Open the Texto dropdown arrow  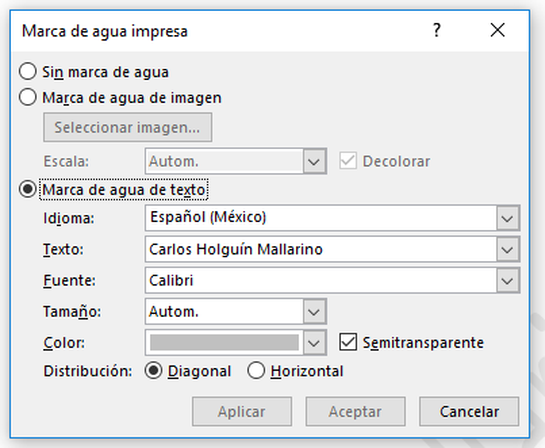pos(507,250)
